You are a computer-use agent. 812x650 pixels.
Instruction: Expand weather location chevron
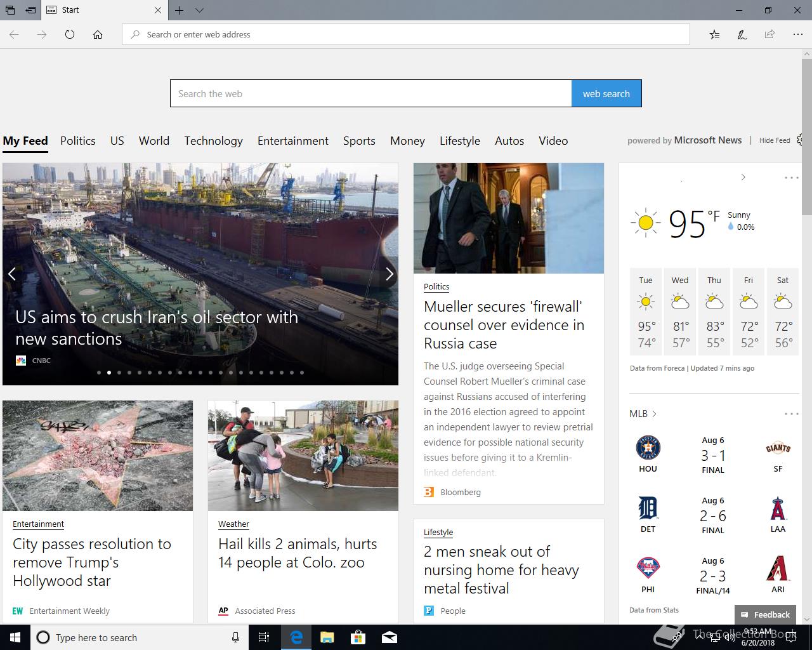point(743,177)
